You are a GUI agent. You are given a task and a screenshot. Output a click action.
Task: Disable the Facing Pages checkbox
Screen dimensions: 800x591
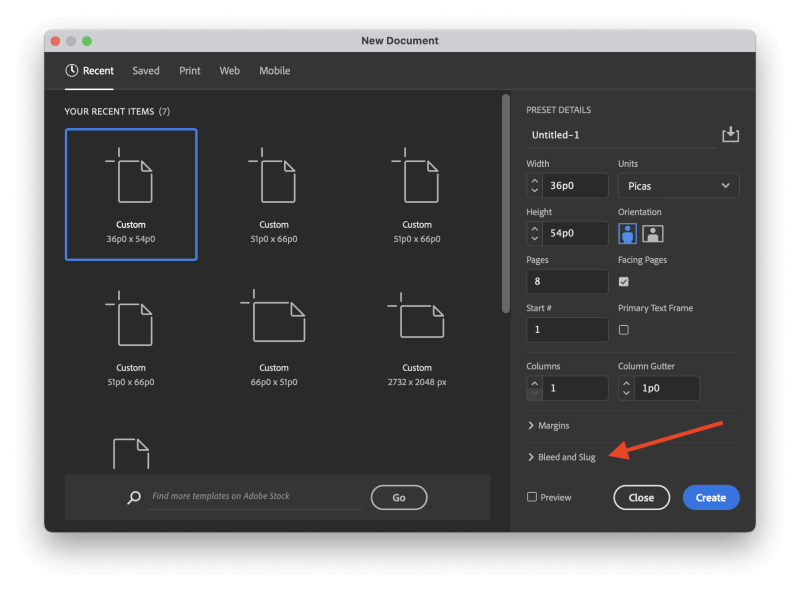624,282
